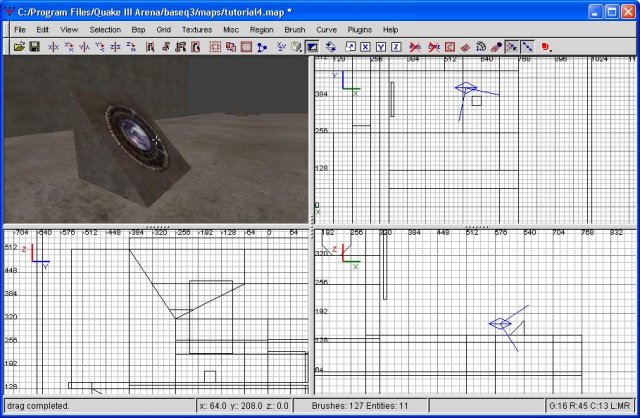Viewport: 640px width, 418px height.
Task: Toggle the X scale lock button
Action: click(x=365, y=47)
